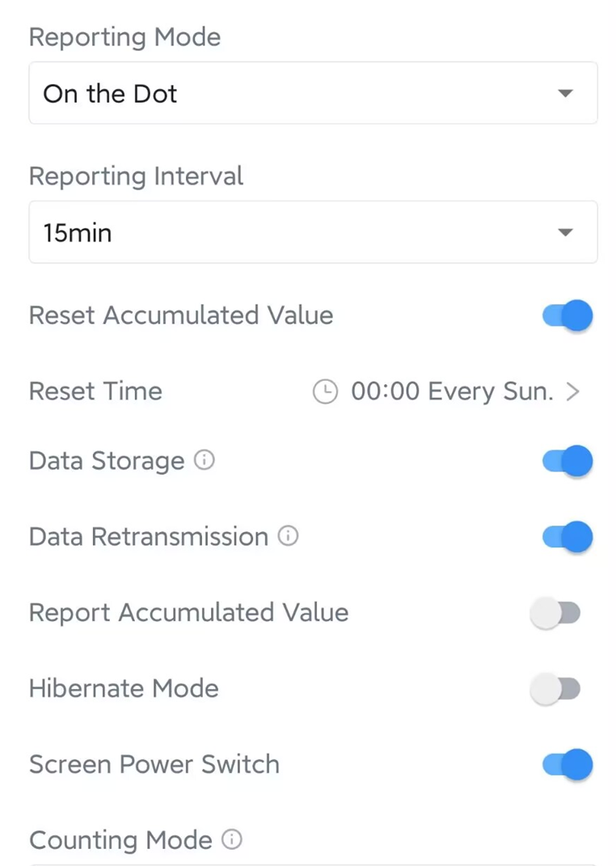Click the Reset Time label
The image size is (616, 866).
tap(95, 391)
